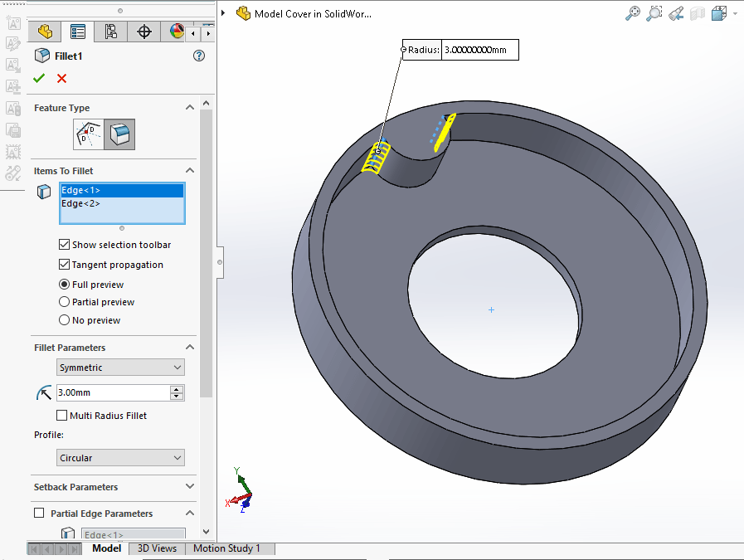Screen dimensions: 744x560
Task: Select the FilletXpert feature type button
Action: 88,134
